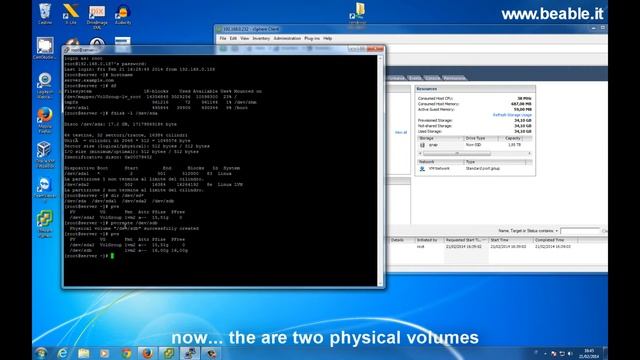Open the Plug-ins menu in vSphere Client

coord(312,38)
